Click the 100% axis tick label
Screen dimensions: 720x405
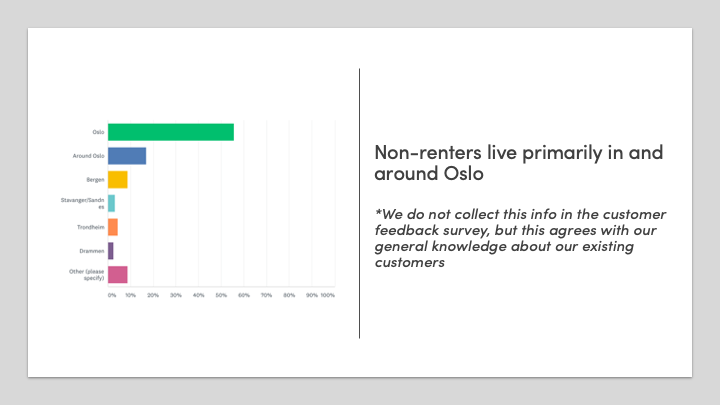(327, 295)
